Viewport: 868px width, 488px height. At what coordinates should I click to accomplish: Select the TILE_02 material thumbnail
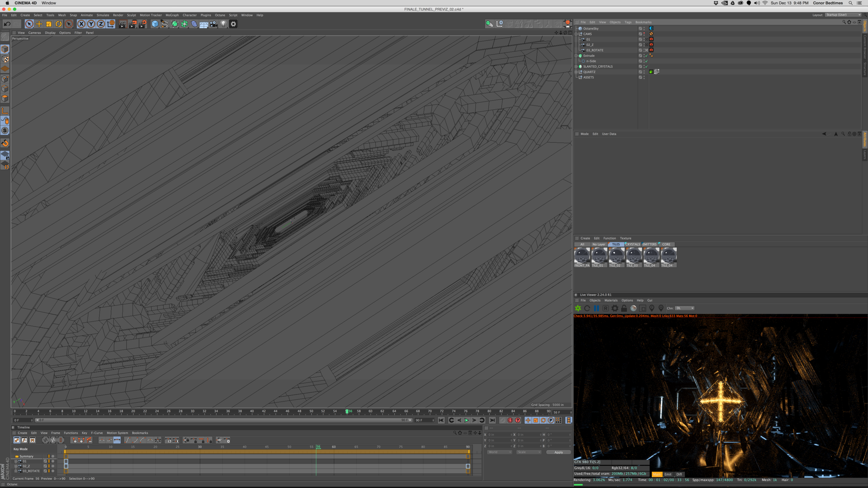click(x=616, y=257)
